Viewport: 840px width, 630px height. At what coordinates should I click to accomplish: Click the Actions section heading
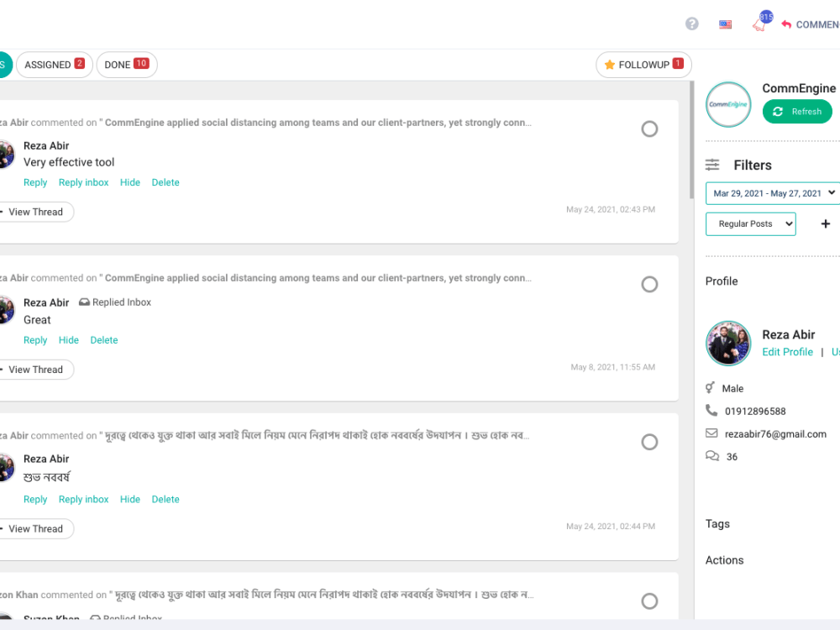click(x=724, y=560)
